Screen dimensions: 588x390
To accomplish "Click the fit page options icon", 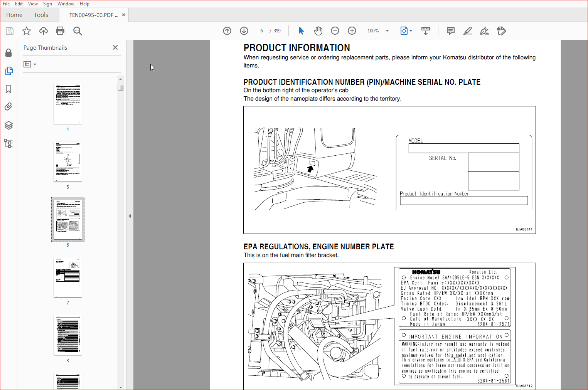I will [404, 31].
